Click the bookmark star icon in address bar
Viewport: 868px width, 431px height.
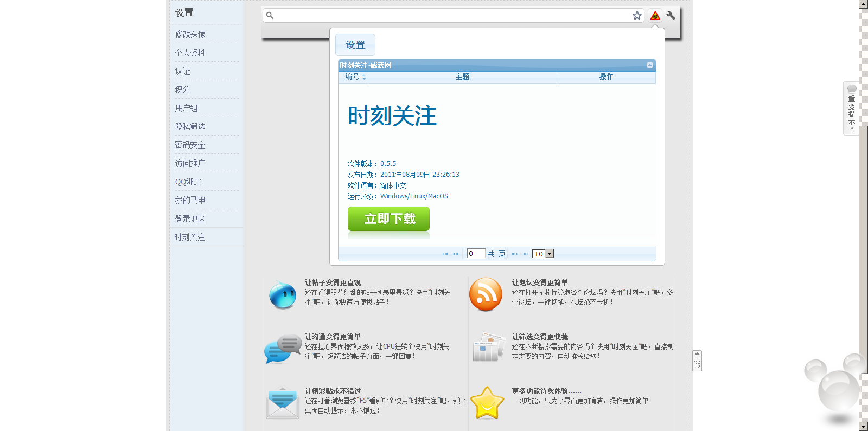point(637,16)
